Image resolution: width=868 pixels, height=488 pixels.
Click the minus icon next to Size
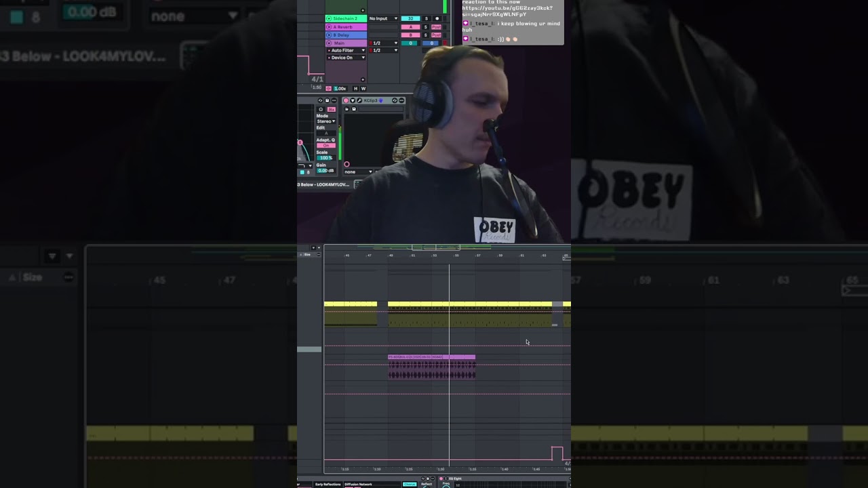point(319,254)
